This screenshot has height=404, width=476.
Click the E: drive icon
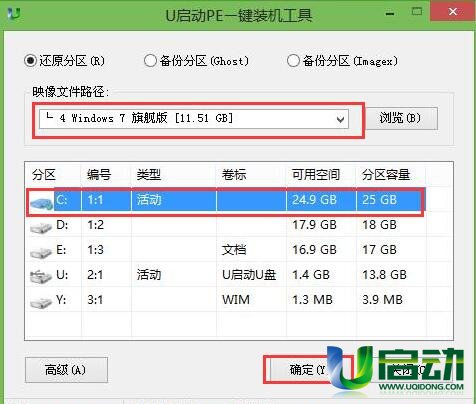[41, 252]
